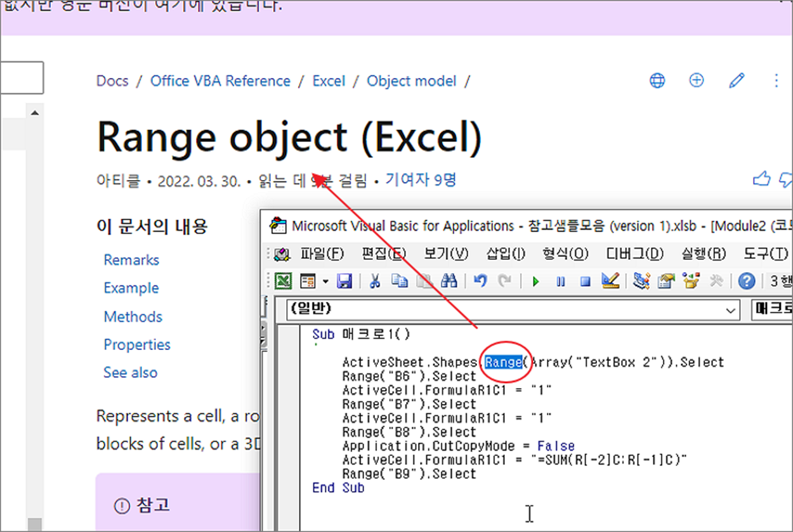Image resolution: width=793 pixels, height=532 pixels.
Task: Click the Excel breadcrumb link
Action: pos(329,81)
